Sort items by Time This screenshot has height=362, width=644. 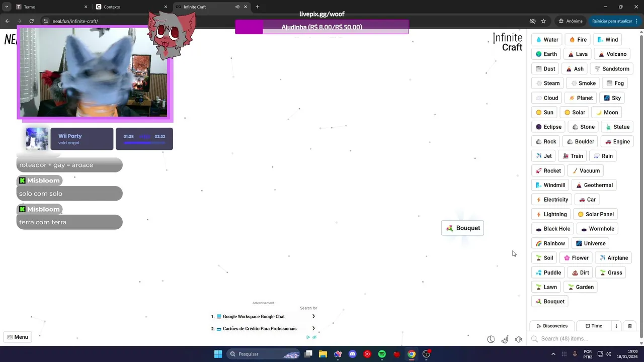594,326
